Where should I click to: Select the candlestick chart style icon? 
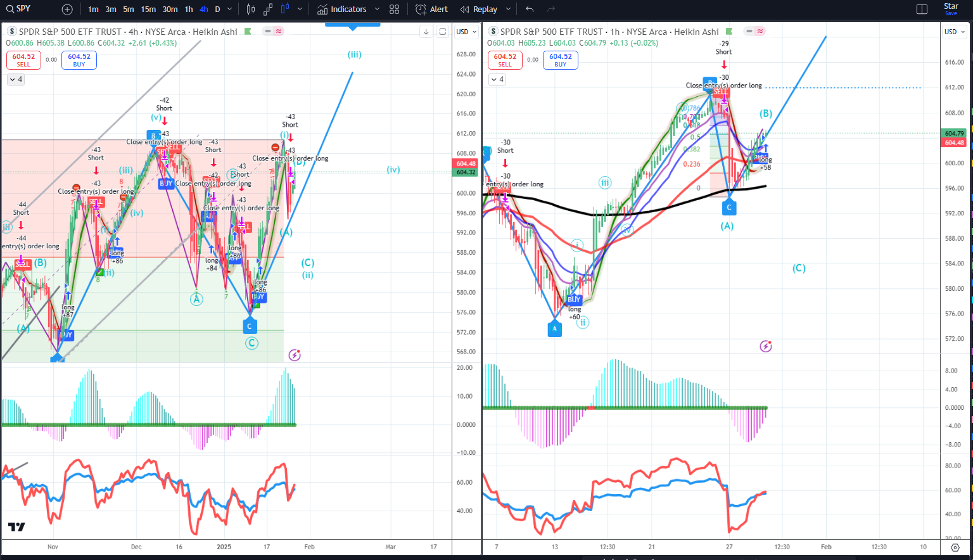coord(251,10)
